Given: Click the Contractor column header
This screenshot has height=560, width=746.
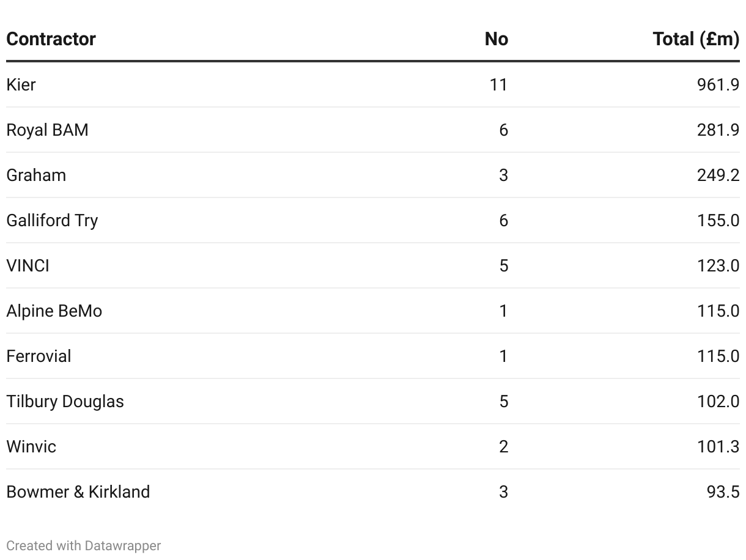Looking at the screenshot, I should click(x=51, y=39).
